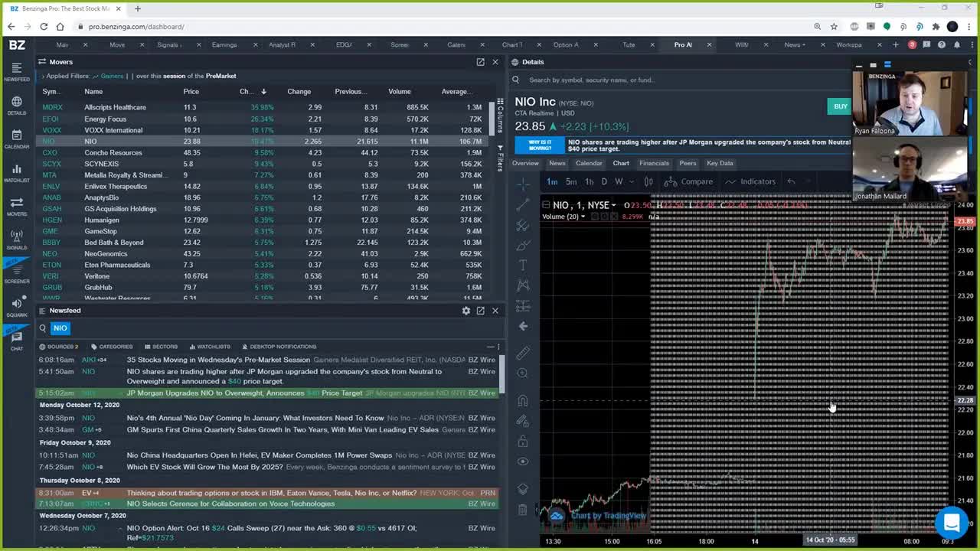Click the Why Is It Moving label

click(539, 145)
